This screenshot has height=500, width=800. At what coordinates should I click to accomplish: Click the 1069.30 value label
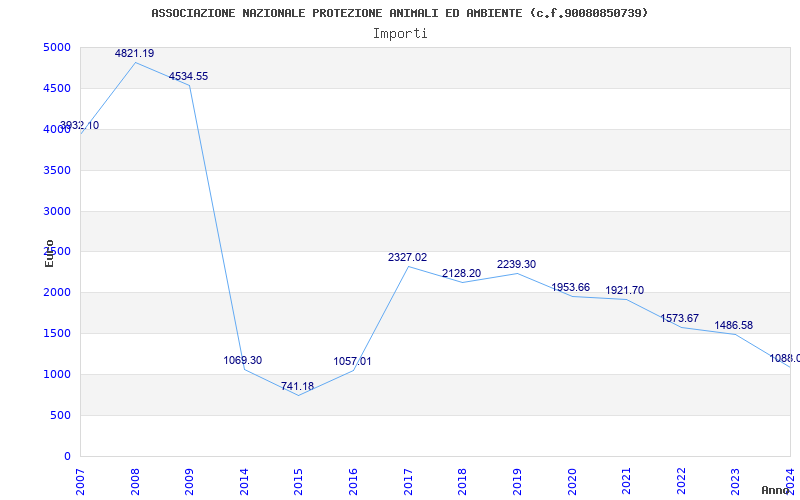242,361
